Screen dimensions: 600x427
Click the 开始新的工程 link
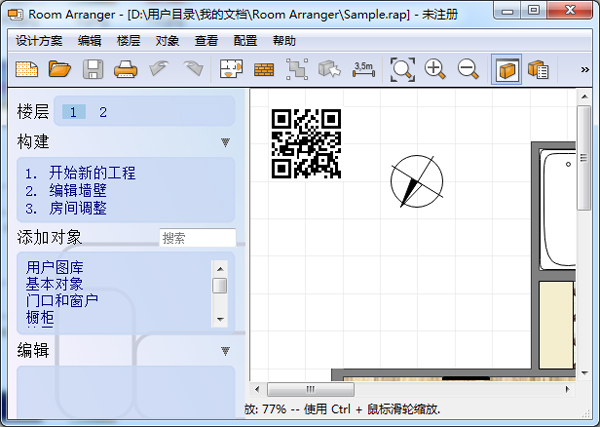(x=91, y=173)
